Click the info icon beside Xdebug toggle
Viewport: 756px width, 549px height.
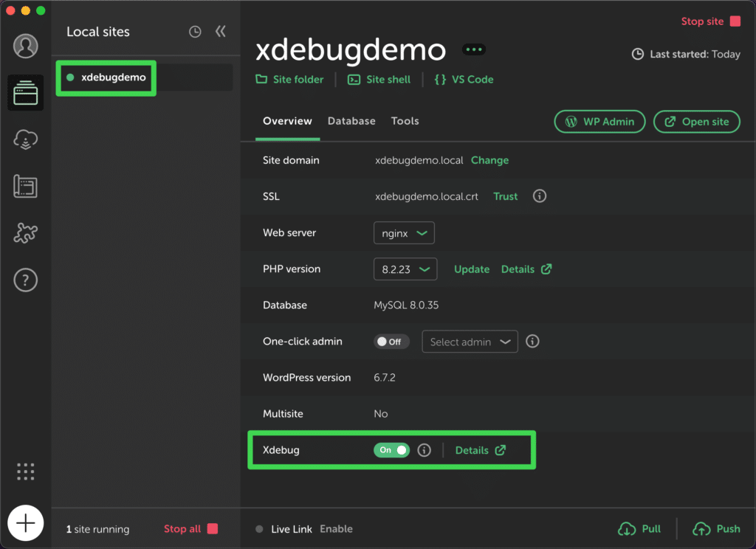(x=425, y=450)
